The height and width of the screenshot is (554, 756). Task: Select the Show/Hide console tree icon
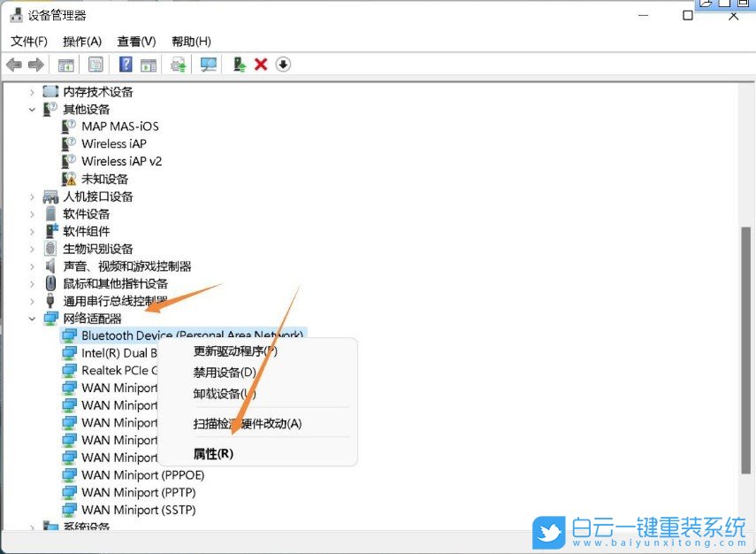(65, 64)
